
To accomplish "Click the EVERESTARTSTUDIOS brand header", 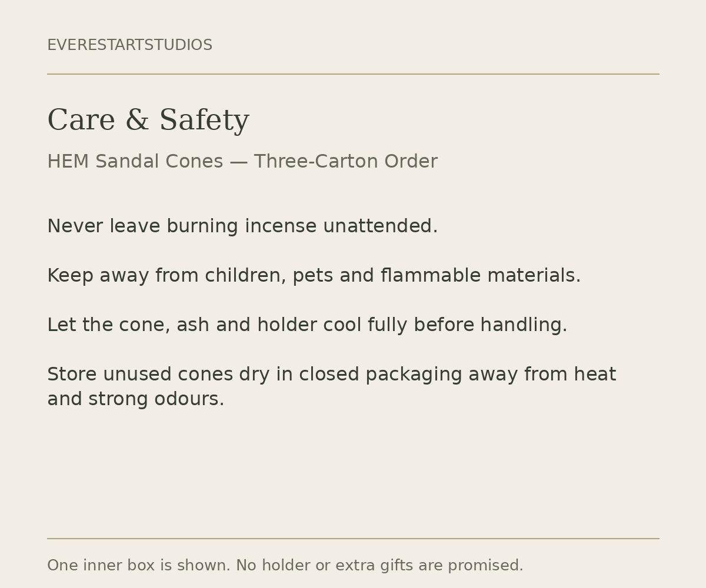I will click(x=129, y=45).
